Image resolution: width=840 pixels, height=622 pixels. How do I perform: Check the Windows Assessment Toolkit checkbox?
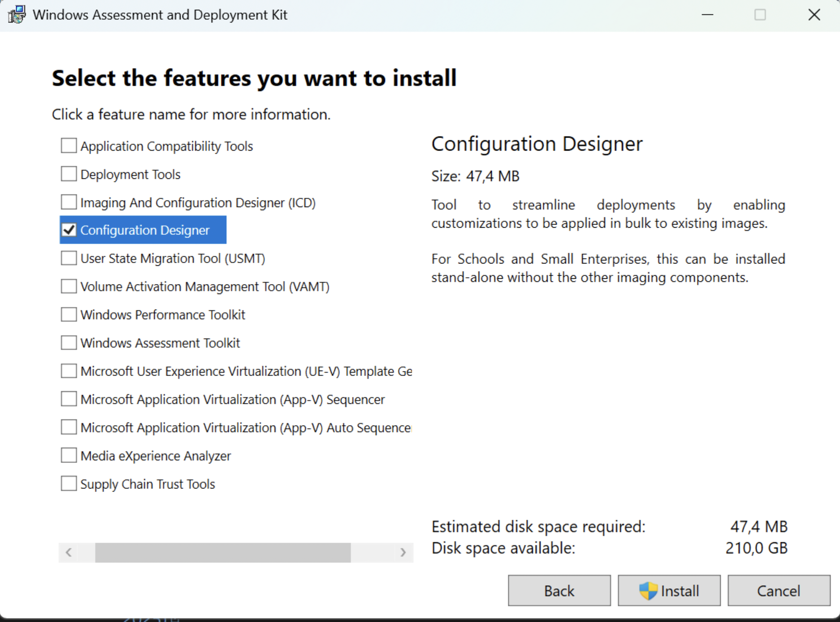[x=69, y=343]
